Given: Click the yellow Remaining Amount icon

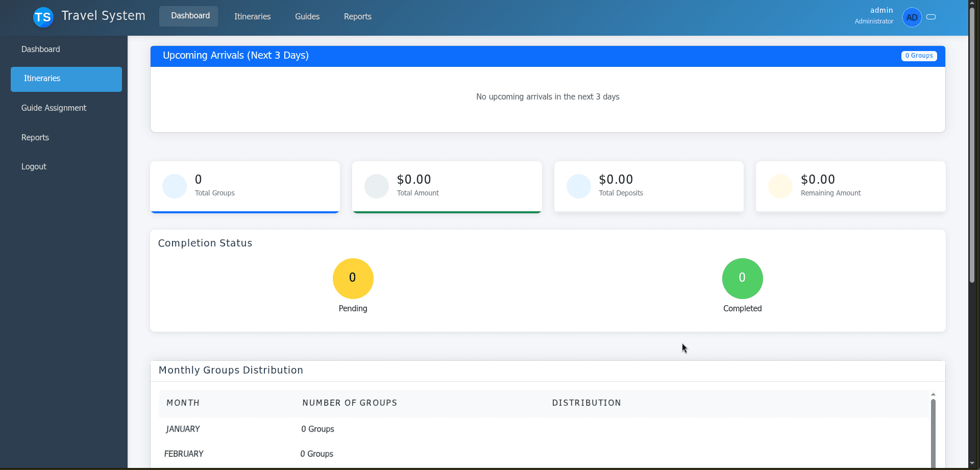Looking at the screenshot, I should pyautogui.click(x=779, y=186).
